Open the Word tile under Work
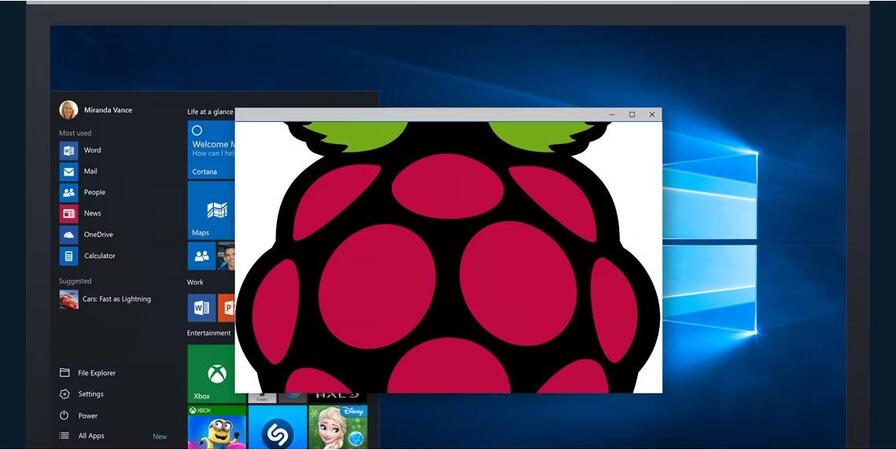This screenshot has width=896, height=450. point(202,308)
